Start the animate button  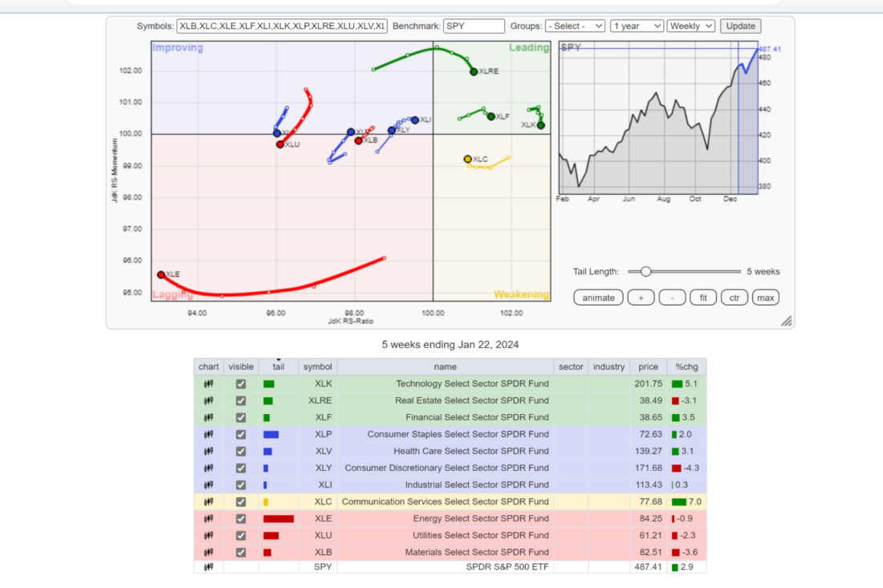598,298
